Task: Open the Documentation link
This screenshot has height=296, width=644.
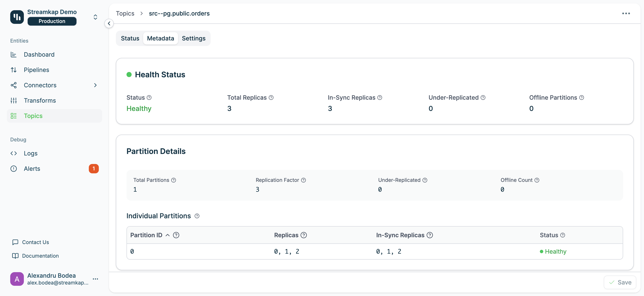Action: pyautogui.click(x=40, y=256)
